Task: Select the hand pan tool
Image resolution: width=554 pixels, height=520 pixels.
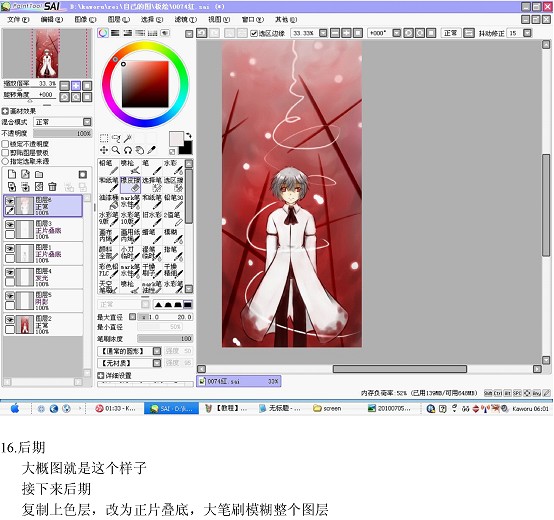Action: coord(140,150)
